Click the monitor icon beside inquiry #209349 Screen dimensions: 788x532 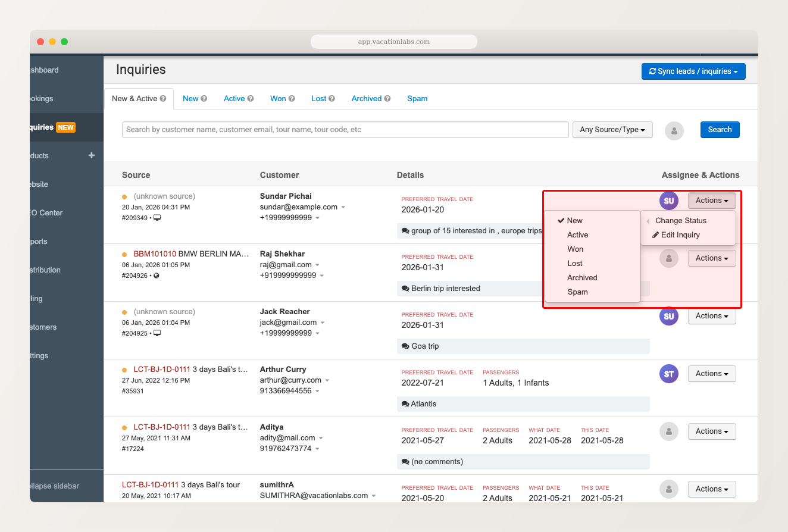157,218
